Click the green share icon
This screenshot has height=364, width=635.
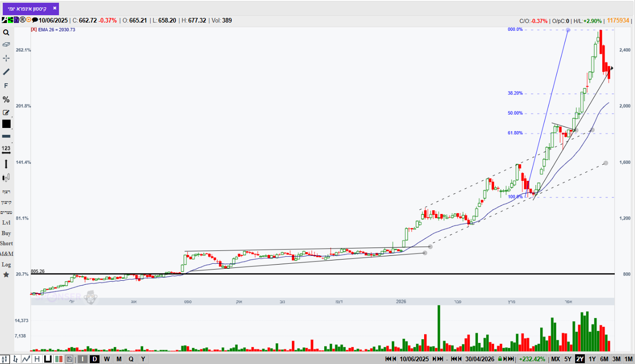[x=10, y=20]
